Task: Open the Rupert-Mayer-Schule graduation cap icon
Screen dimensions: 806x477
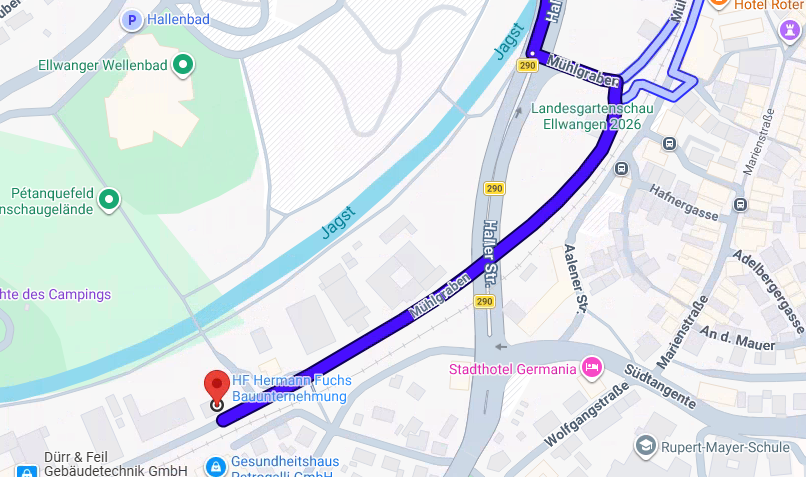Action: 646,446
